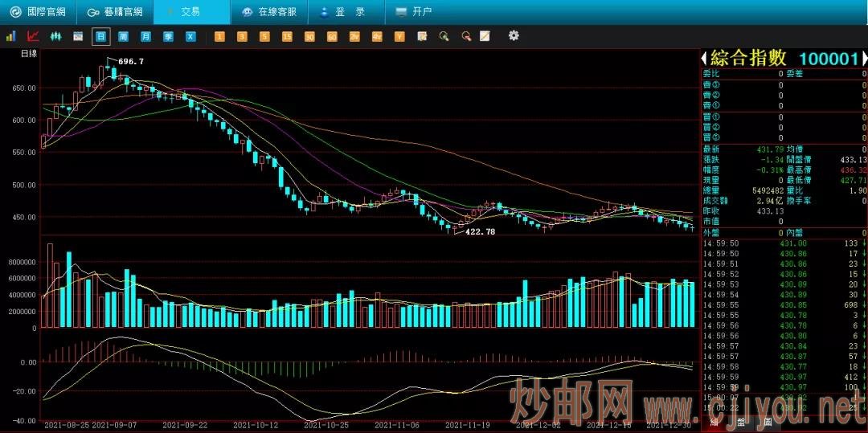The height and width of the screenshot is (433, 868).
Task: Click the bar chart icon in toolbar
Action: pos(11,36)
